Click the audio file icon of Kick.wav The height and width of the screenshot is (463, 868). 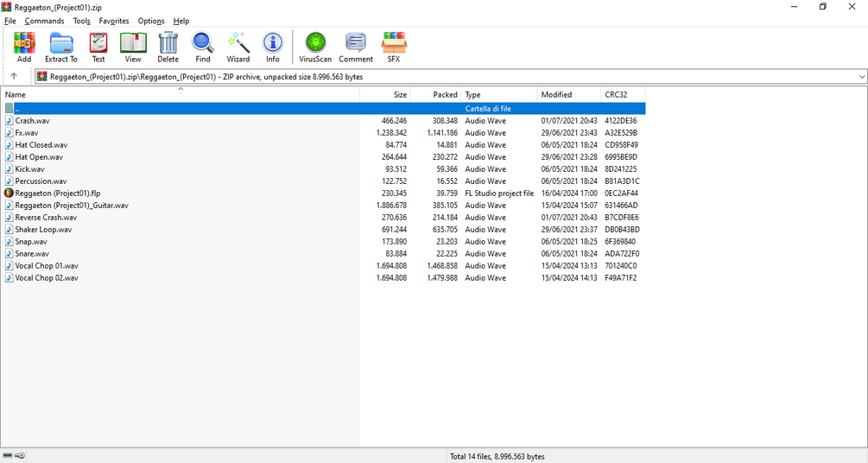click(10, 169)
